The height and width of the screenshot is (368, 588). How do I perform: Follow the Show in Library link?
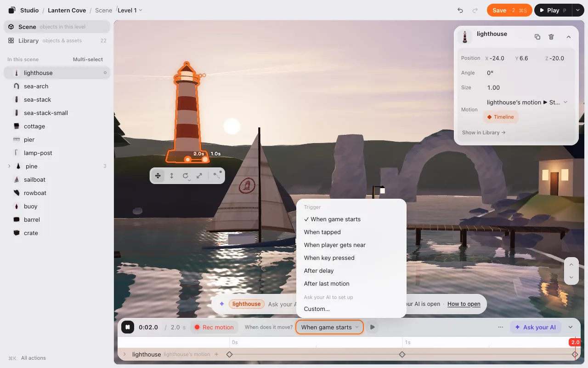click(x=484, y=132)
